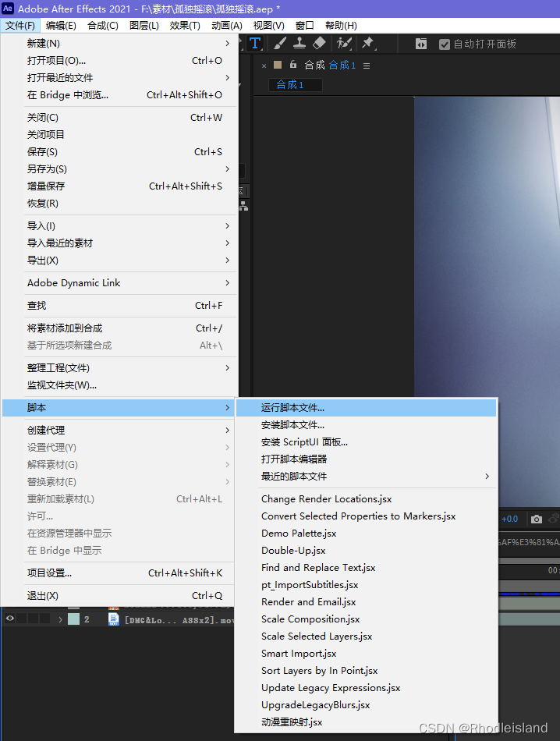The image size is (560, 741).
Task: Open the 文件(F) menu
Action: point(20,26)
